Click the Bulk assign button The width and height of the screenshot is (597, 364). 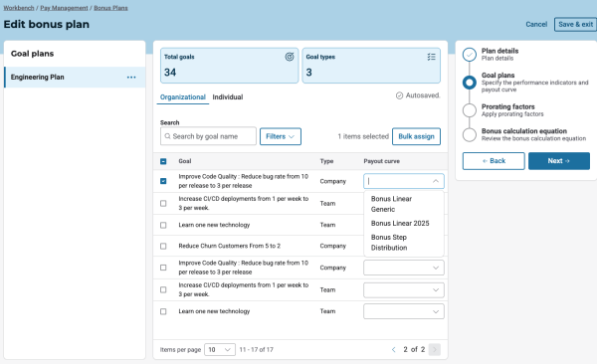coord(416,136)
